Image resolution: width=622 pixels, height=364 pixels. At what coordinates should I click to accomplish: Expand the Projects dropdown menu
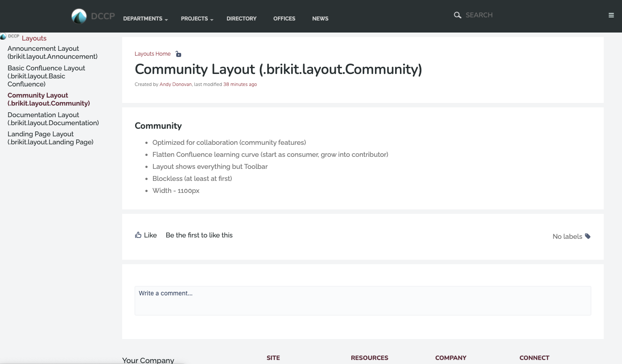point(197,19)
